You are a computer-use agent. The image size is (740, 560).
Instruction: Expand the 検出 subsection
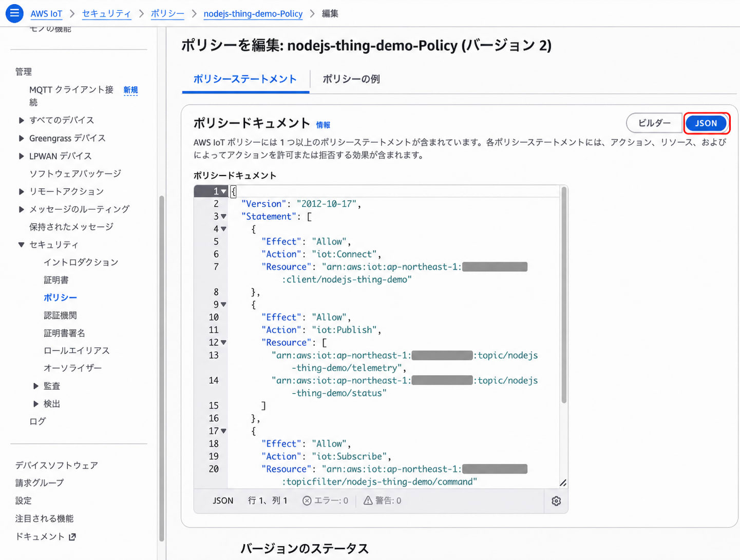[35, 404]
